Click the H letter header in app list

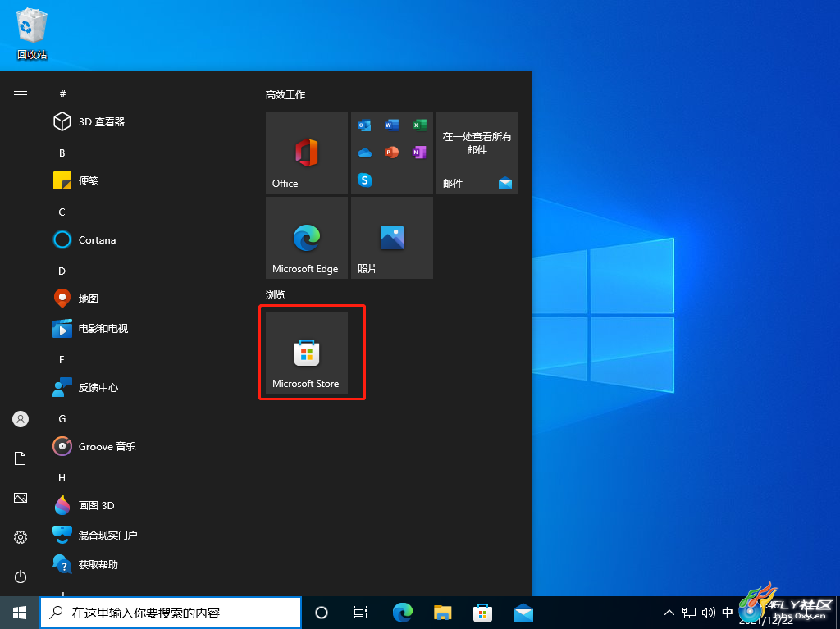pyautogui.click(x=62, y=477)
